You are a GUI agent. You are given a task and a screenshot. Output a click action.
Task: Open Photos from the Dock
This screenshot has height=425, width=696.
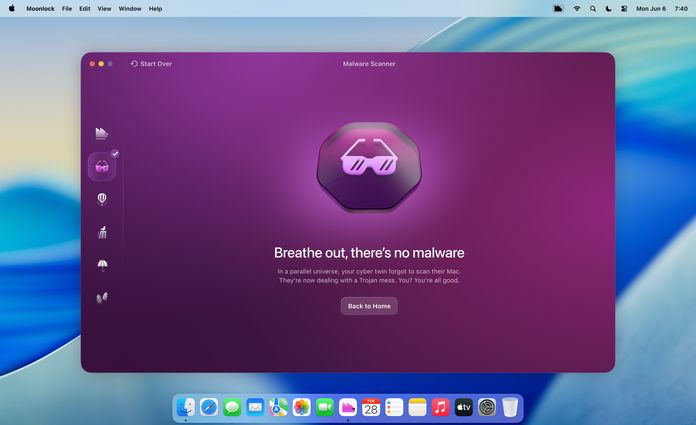pos(301,407)
